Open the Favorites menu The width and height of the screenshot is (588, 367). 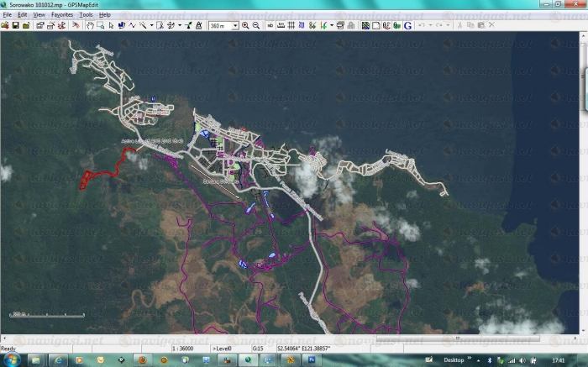click(61, 15)
